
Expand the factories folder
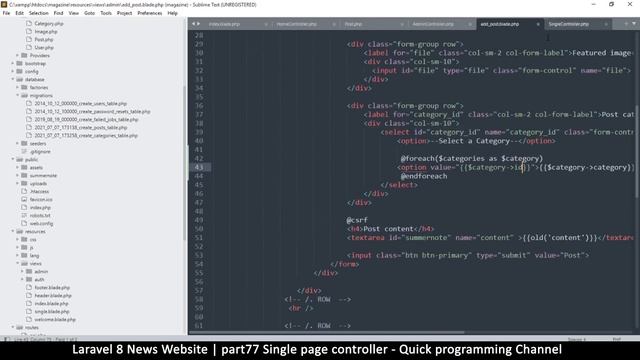point(18,87)
